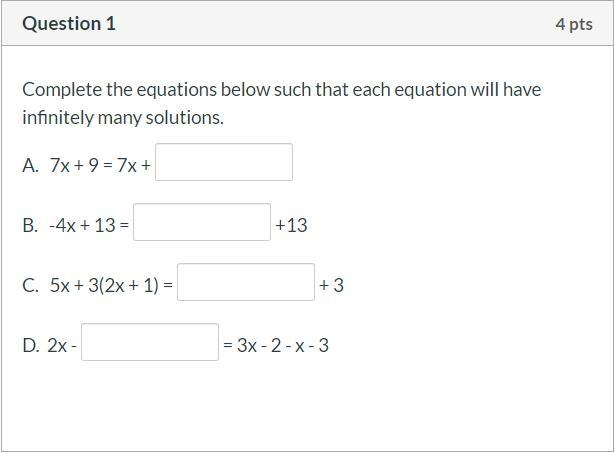Click the '5x + 3(2x + 1) =' expression

tap(111, 285)
